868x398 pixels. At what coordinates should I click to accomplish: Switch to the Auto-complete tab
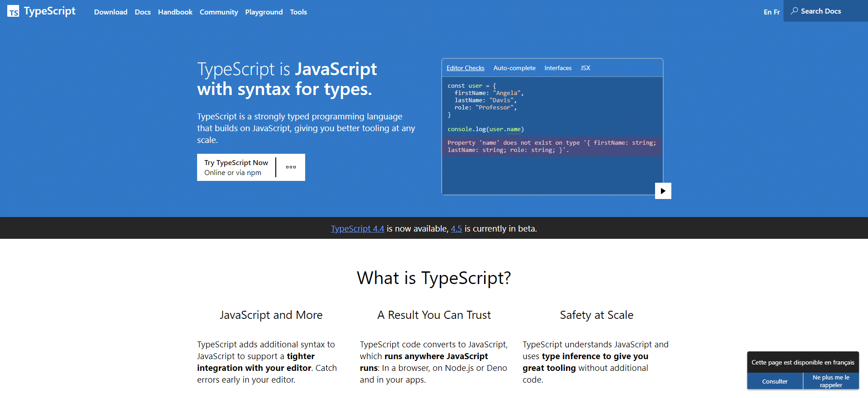(x=514, y=68)
